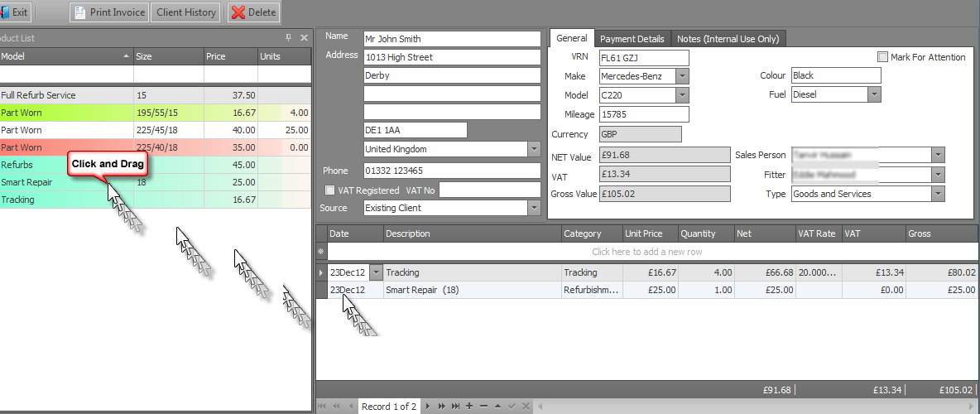Jump to last record in navigator
Screen dimensions: 980x414
pos(454,407)
